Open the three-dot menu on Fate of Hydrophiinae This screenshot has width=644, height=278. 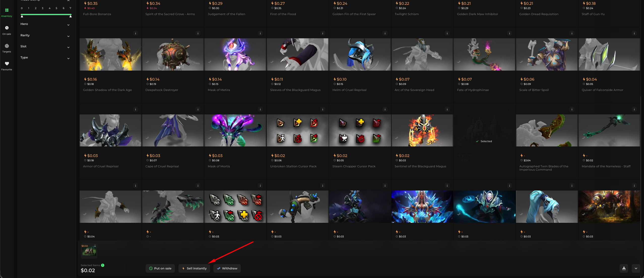click(509, 33)
